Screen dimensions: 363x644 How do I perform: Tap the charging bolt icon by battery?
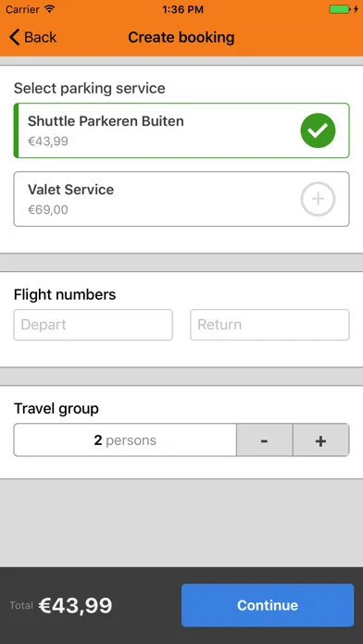tap(356, 9)
